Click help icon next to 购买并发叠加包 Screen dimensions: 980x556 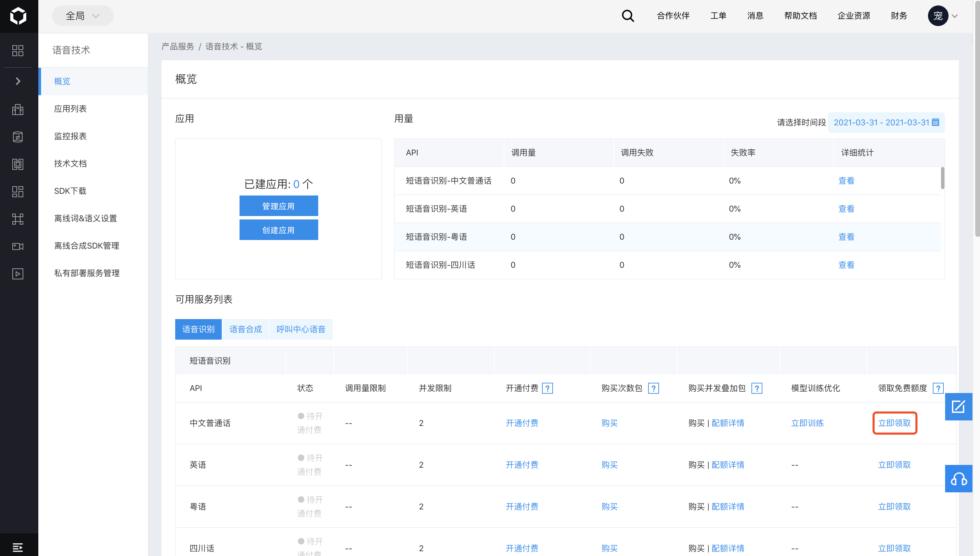[757, 388]
